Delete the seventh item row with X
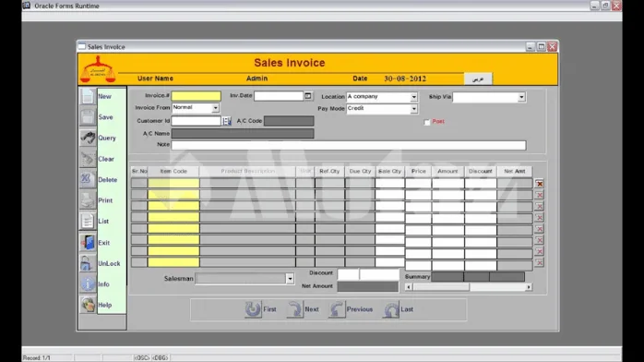644x362 pixels. tap(539, 251)
